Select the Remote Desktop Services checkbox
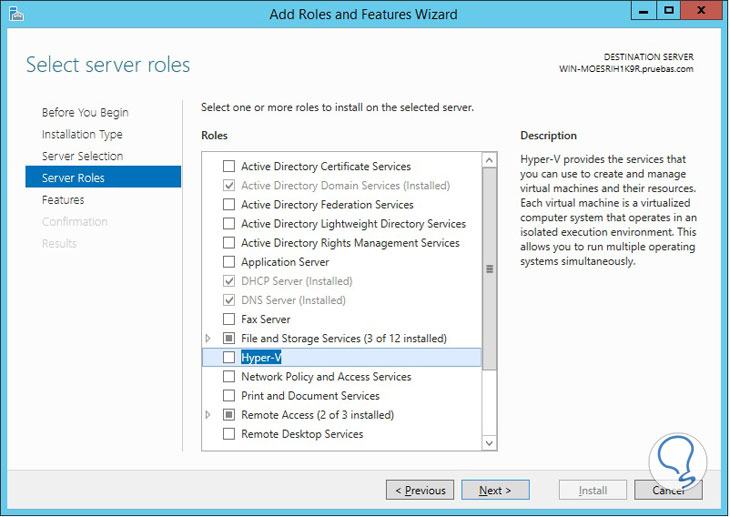Screen dimensions: 730x517 (229, 434)
